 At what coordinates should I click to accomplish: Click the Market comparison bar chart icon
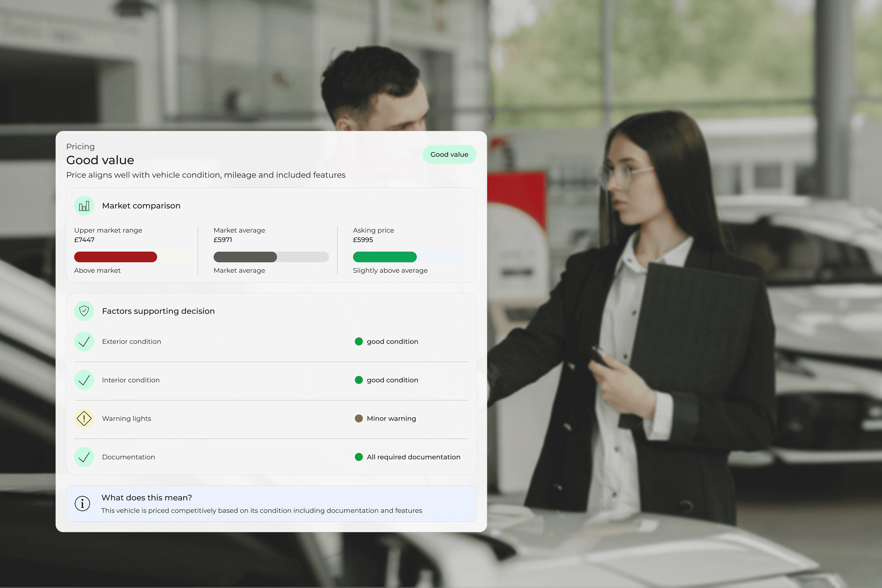84,205
